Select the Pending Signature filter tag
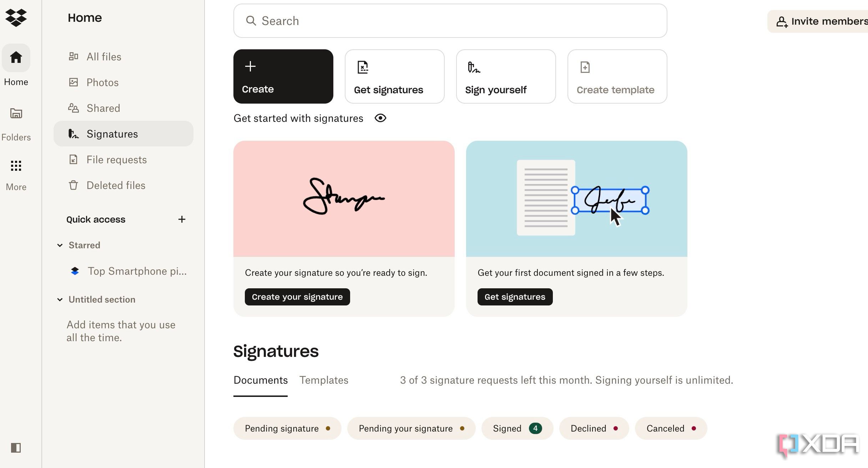The height and width of the screenshot is (468, 868). pyautogui.click(x=286, y=428)
